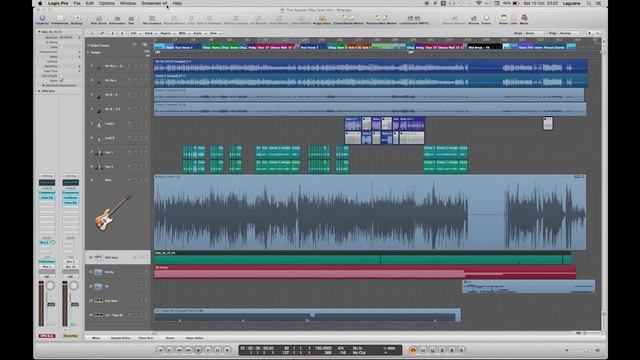The height and width of the screenshot is (360, 640).
Task: Switch to the Mixer tab
Action: coord(96,338)
